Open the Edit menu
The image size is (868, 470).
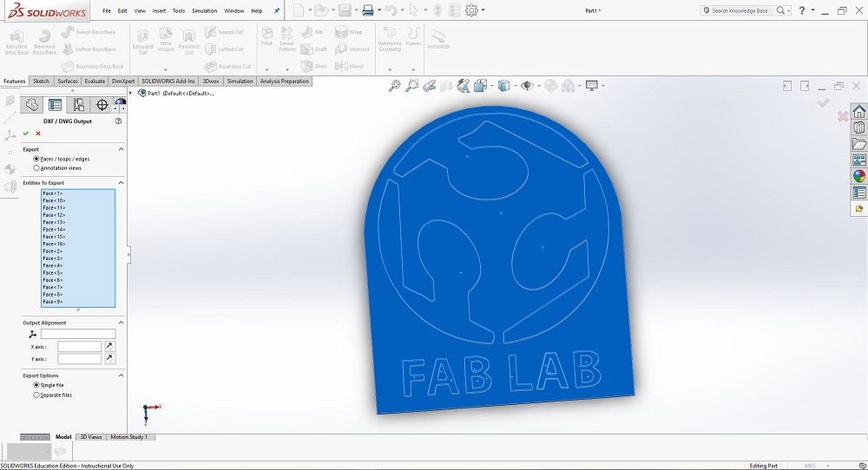[122, 10]
